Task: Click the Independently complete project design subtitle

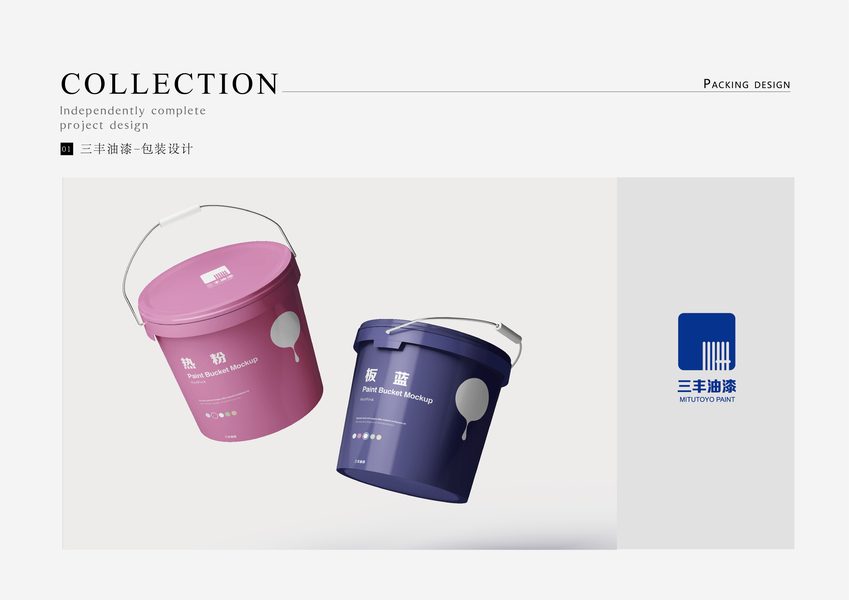Action: [133, 118]
